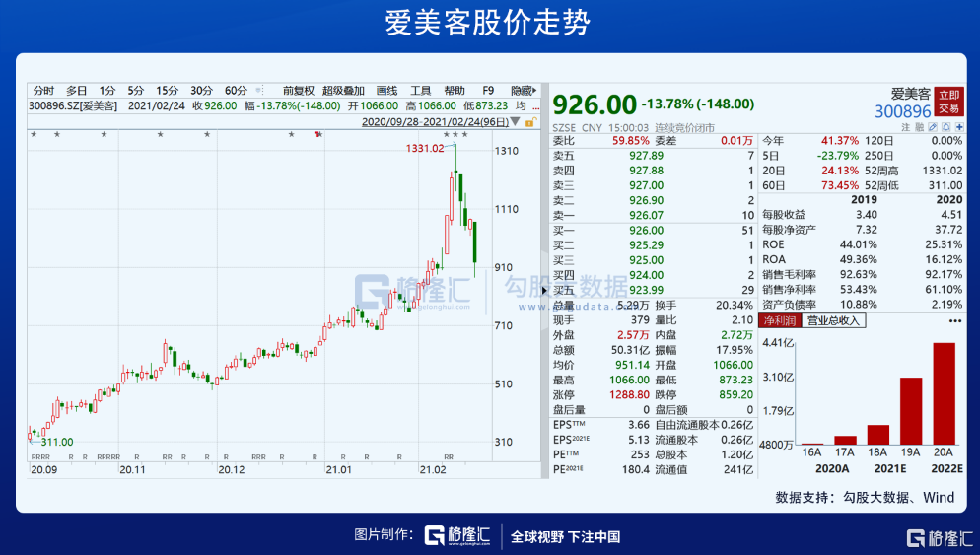Click the 总额 value 50.31亿
The image size is (980, 555).
[630, 350]
